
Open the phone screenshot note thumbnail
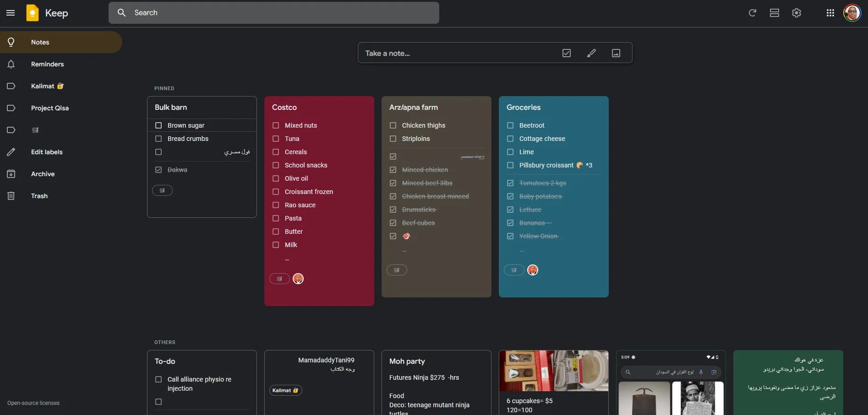click(671, 383)
